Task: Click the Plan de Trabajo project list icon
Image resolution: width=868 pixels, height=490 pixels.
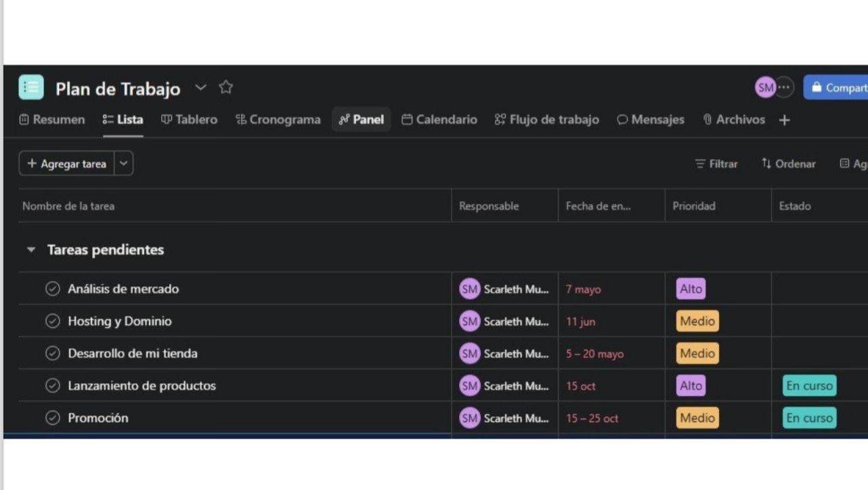Action: pos(31,87)
